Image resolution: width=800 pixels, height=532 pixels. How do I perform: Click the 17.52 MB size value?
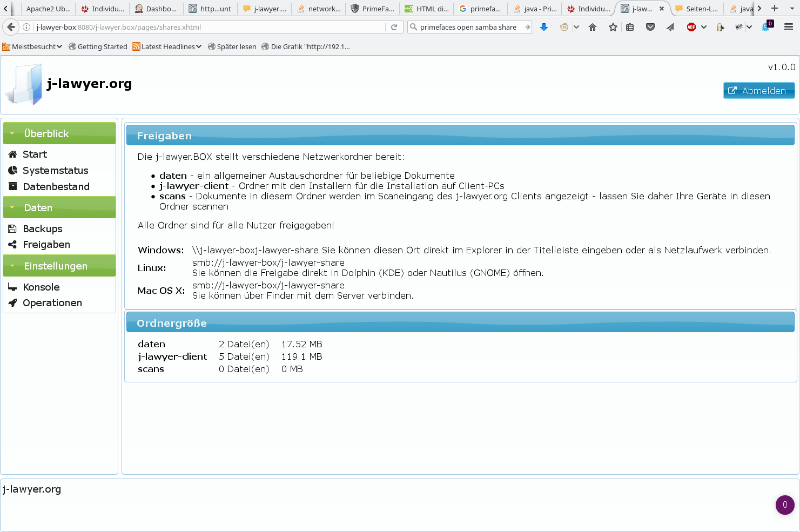tap(302, 344)
